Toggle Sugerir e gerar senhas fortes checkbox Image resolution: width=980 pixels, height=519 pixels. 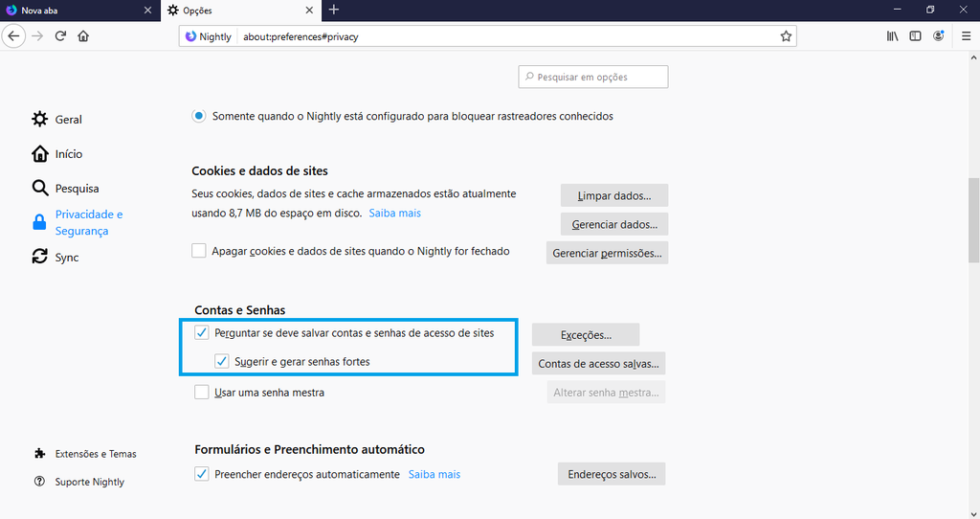pos(221,361)
